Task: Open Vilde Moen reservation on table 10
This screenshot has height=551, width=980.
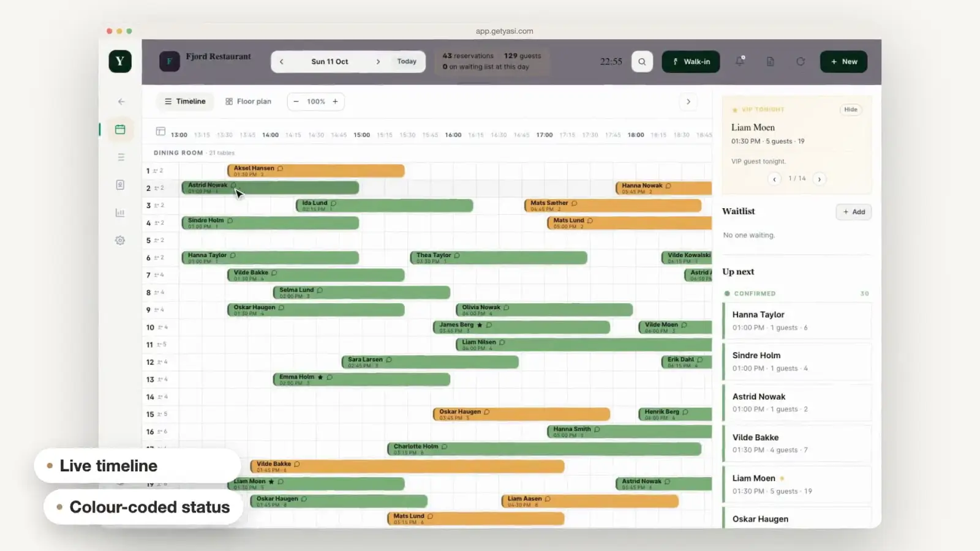Action: [x=675, y=328]
